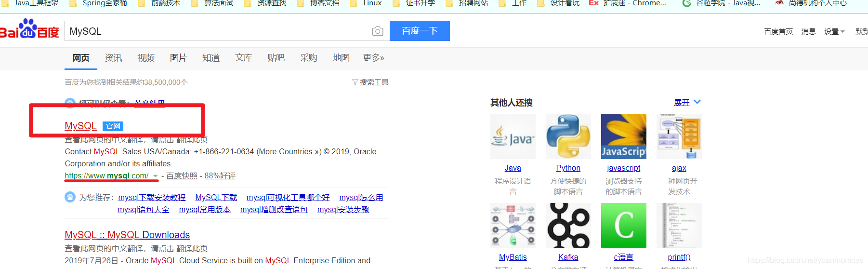The width and height of the screenshot is (868, 269).
Task: Click 翻译此页 under MySQL Downloads result
Action: 192,249
